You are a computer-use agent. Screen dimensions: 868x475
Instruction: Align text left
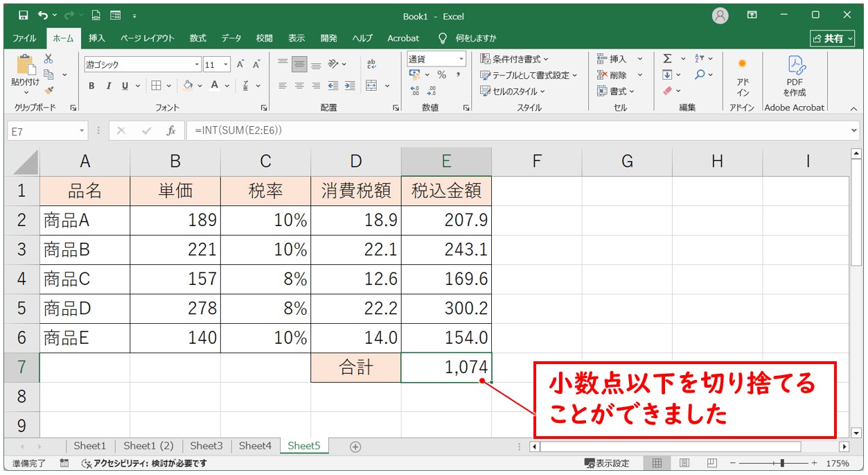coord(283,86)
